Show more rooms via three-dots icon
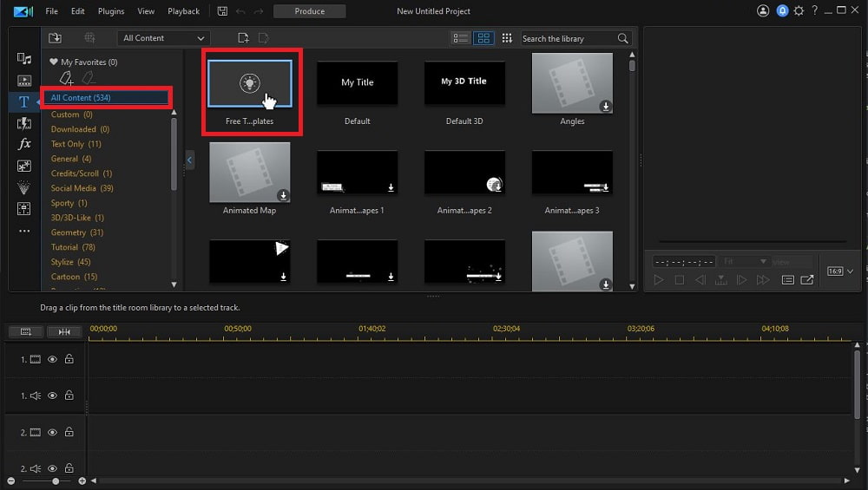 [x=24, y=231]
